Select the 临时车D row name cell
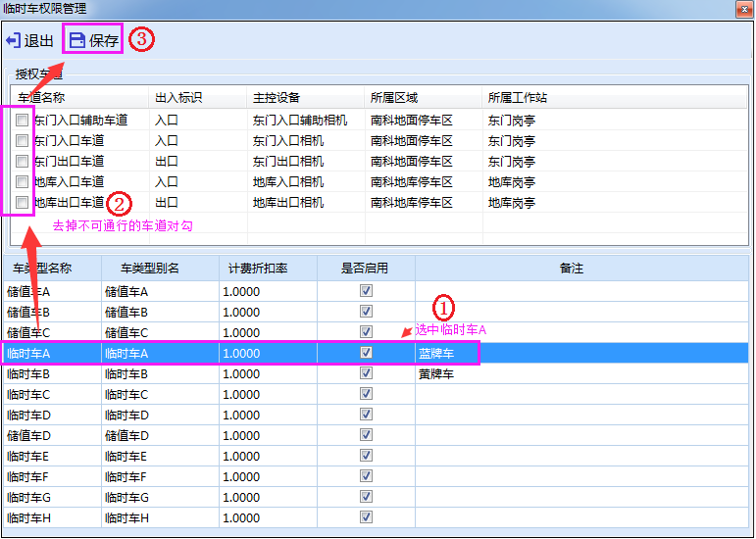 coord(52,415)
